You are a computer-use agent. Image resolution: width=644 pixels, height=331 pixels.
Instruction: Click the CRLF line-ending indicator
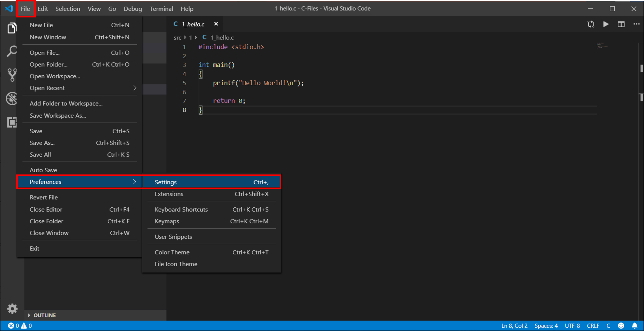point(593,326)
